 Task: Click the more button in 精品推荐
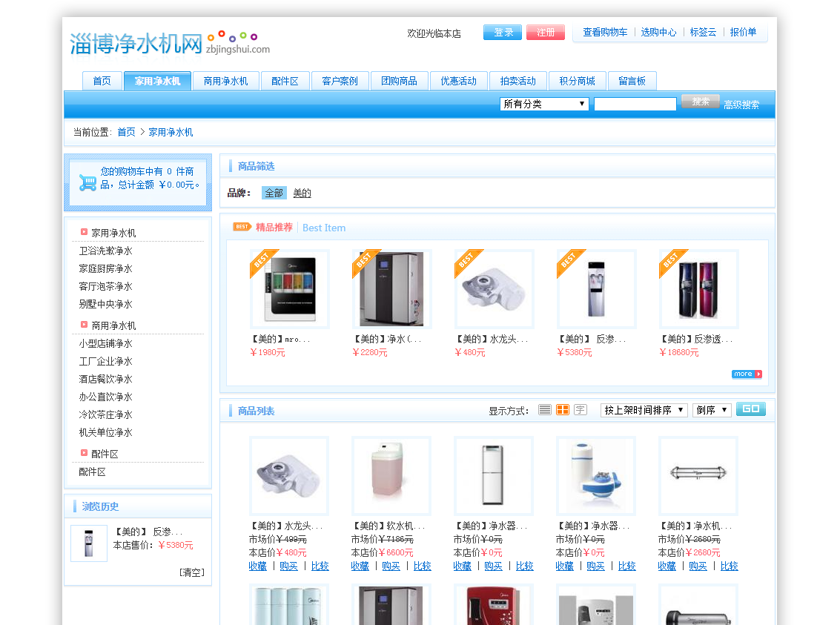[747, 374]
